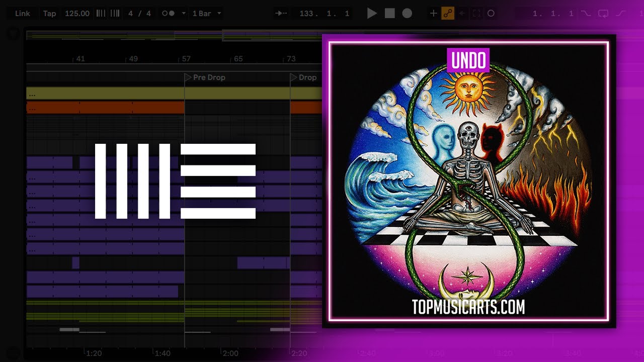Screen dimensions: 644x362
Task: Click the UNDO title label
Action: [468, 61]
